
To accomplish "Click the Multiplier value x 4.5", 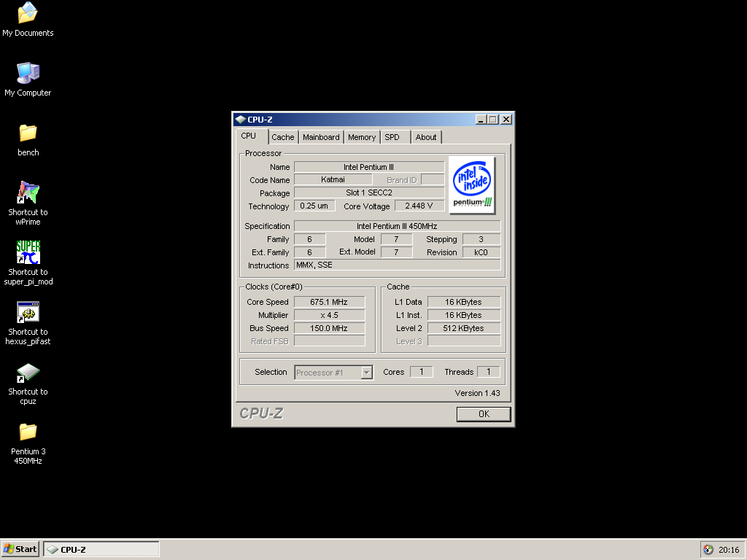I will coord(329,315).
